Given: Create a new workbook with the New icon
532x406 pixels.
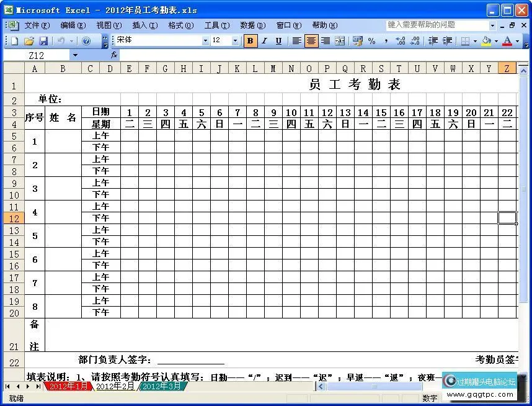Looking at the screenshot, I should click(x=14, y=40).
